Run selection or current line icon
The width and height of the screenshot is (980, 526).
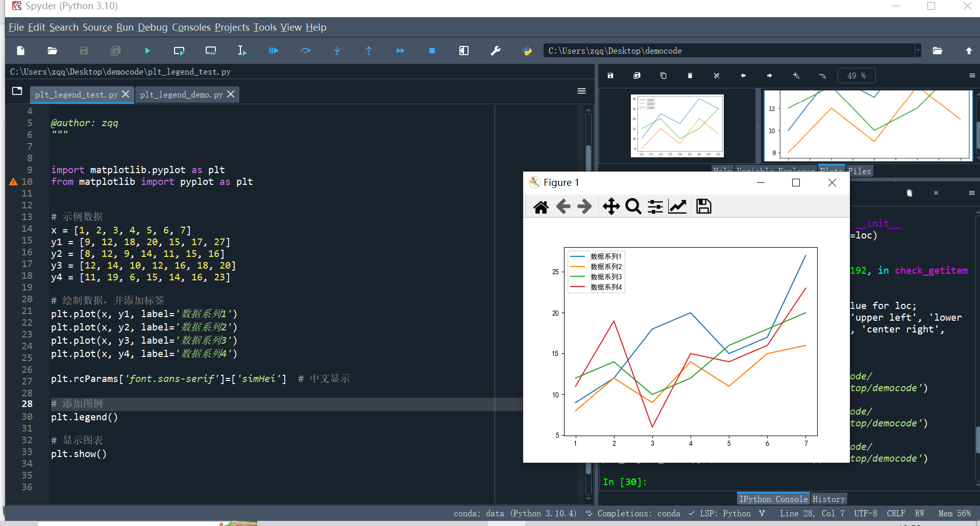(242, 51)
